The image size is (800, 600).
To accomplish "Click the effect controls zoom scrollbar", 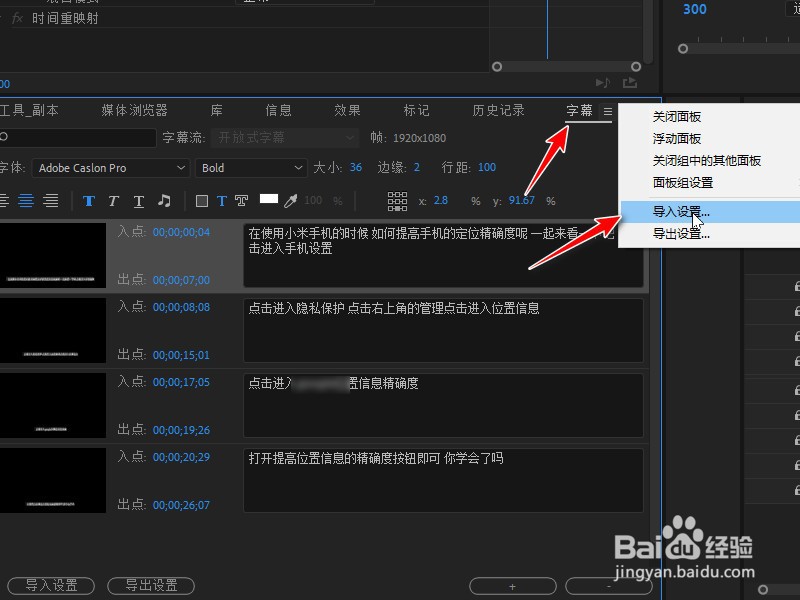I will click(x=566, y=67).
